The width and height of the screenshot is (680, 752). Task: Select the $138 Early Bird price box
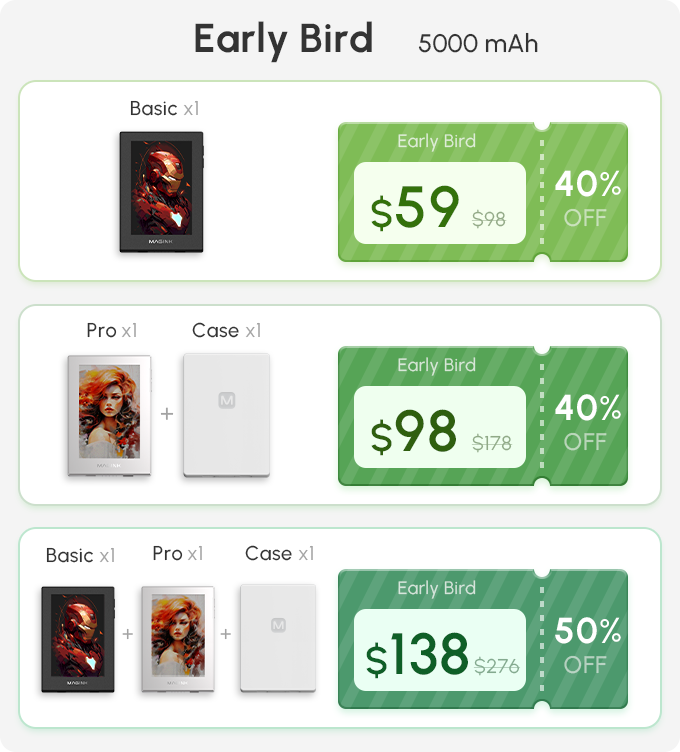pos(439,649)
